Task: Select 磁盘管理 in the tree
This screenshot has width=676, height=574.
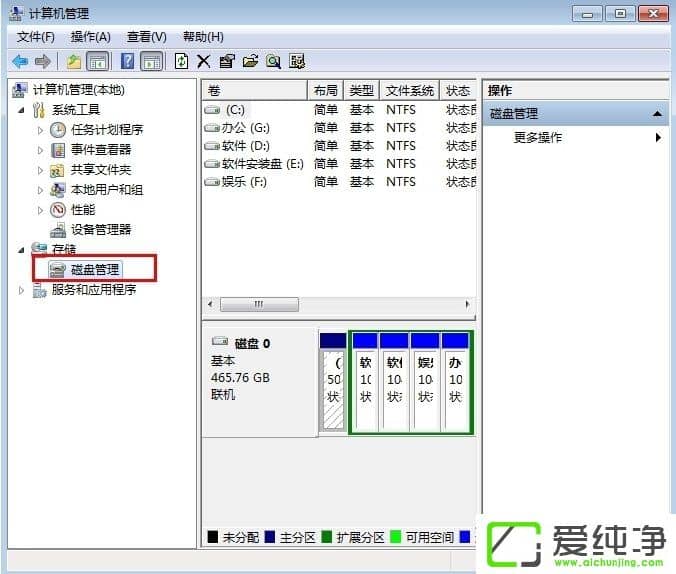Action: (x=95, y=270)
